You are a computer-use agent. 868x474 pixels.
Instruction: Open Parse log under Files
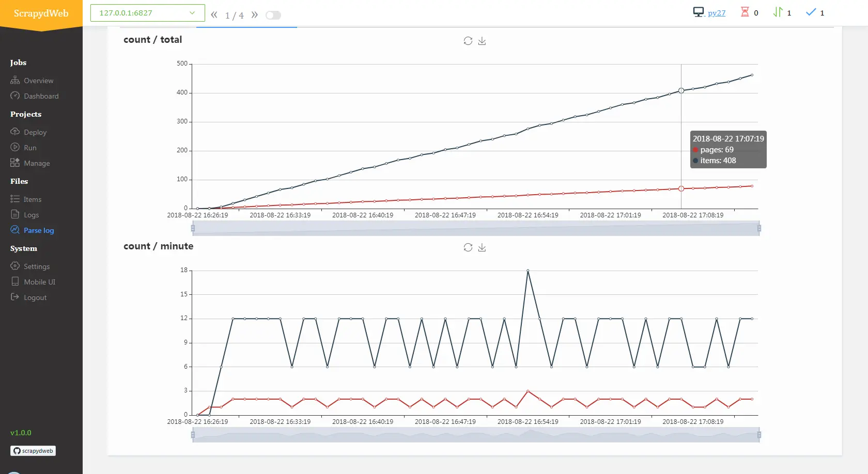(x=39, y=230)
